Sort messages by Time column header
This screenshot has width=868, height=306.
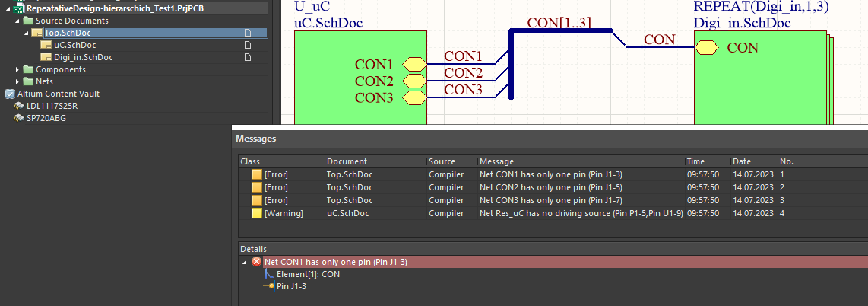(708, 162)
